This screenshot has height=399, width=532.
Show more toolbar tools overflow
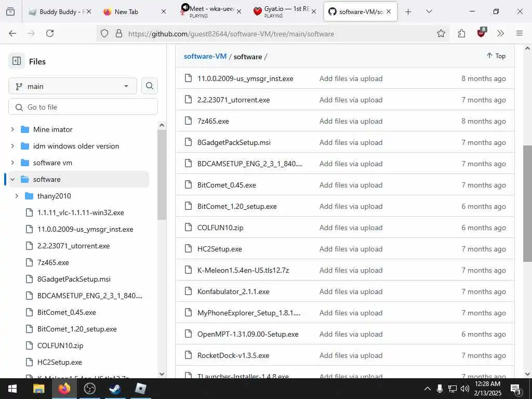pyautogui.click(x=500, y=33)
